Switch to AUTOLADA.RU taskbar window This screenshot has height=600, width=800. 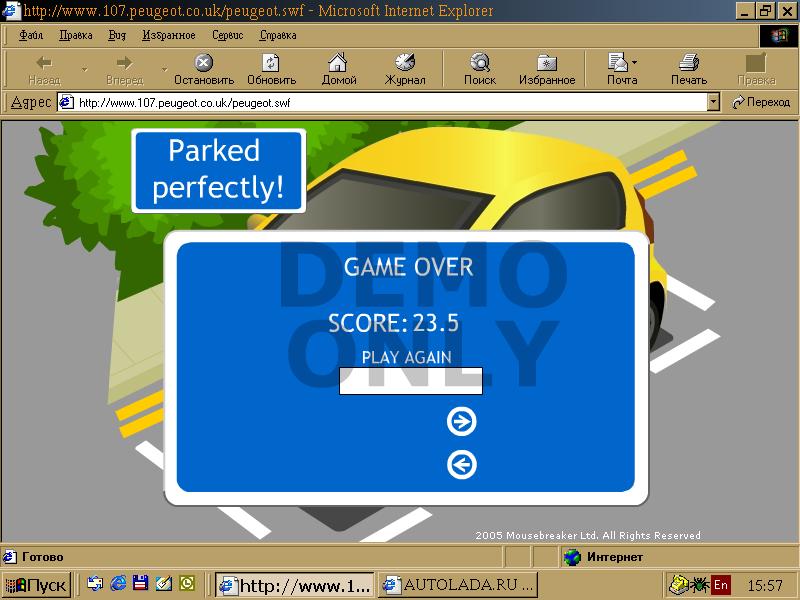(x=459, y=584)
